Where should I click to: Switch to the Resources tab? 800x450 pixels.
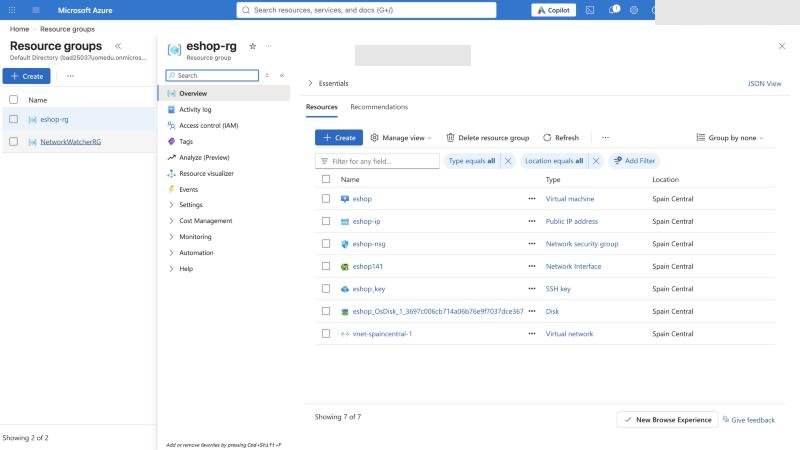coord(321,107)
